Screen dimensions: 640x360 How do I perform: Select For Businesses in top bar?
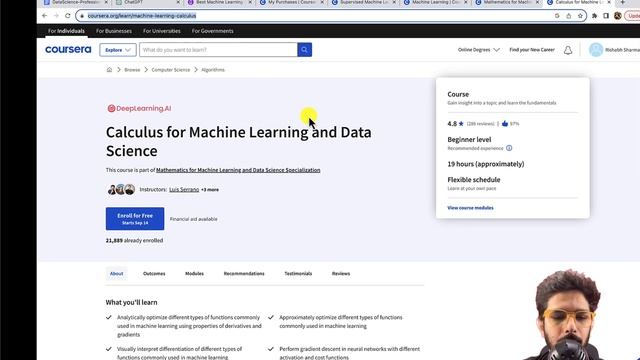tap(114, 31)
